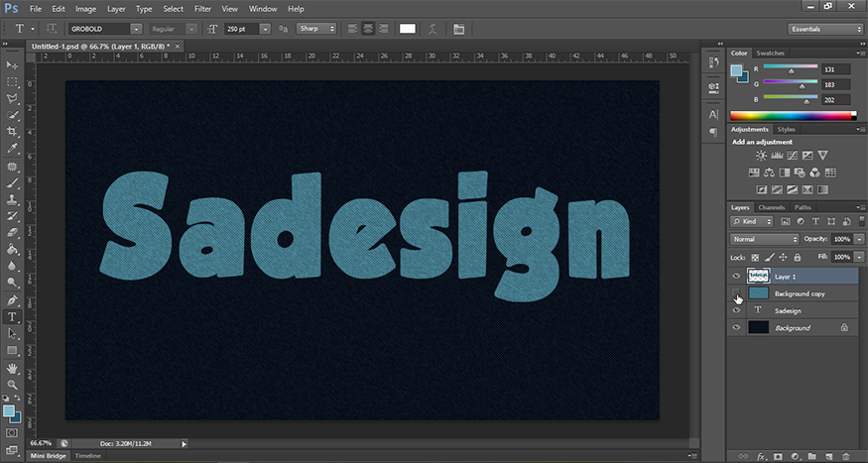Add a layer mask icon
This screenshot has width=868, height=463.
click(x=778, y=456)
